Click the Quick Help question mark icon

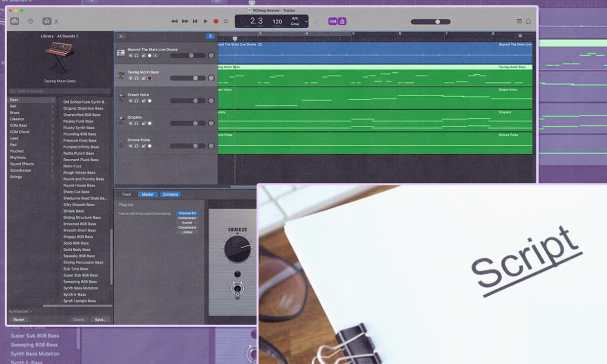(31, 21)
